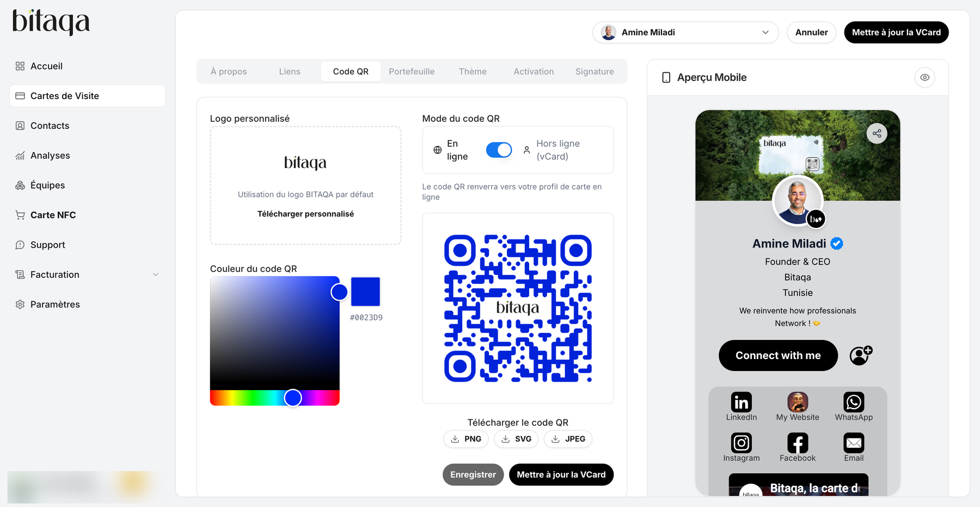Open Carte NFC cart icon
This screenshot has height=507, width=980.
pyautogui.click(x=20, y=215)
